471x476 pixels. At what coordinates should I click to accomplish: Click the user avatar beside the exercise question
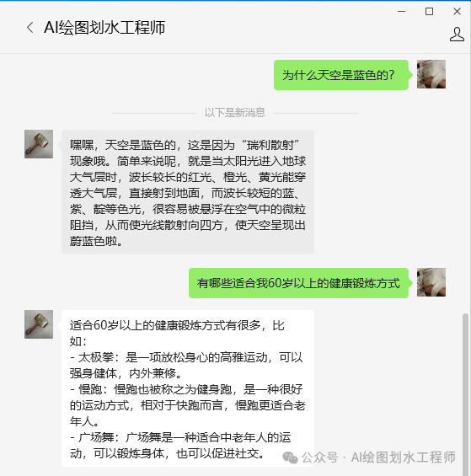(x=431, y=282)
